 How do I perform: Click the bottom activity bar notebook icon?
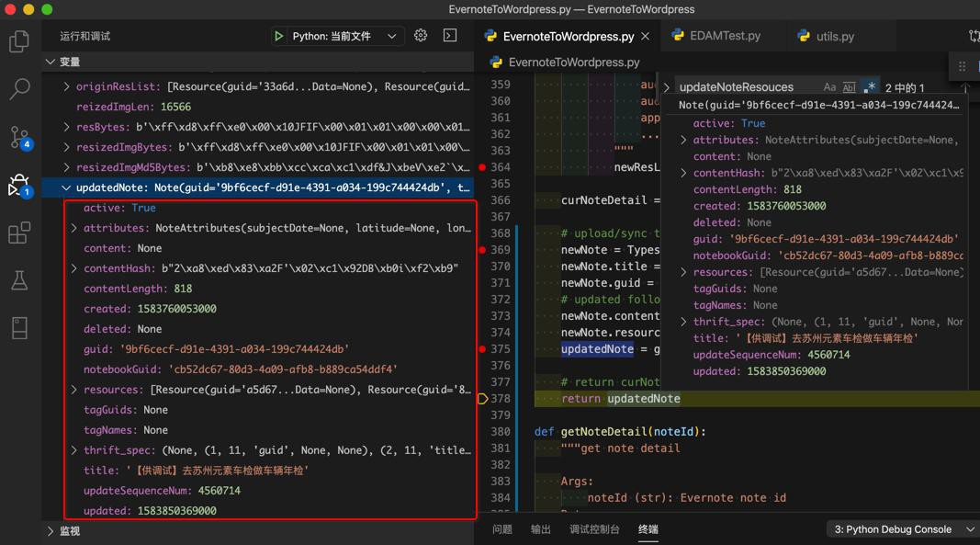[x=19, y=328]
